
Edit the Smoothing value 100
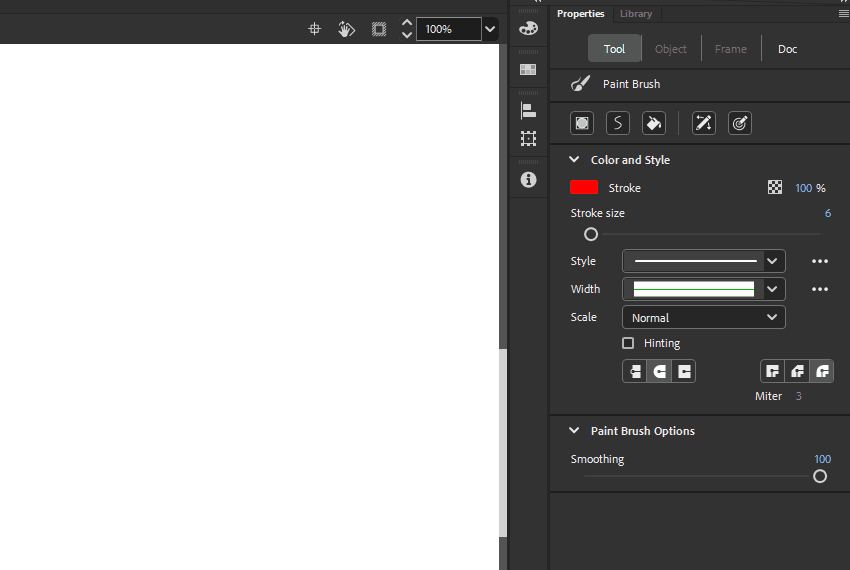[822, 459]
